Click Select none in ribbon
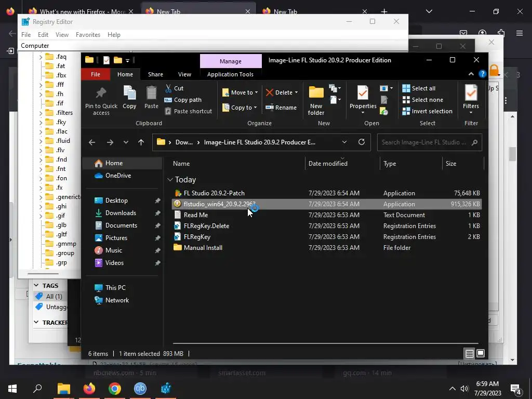The height and width of the screenshot is (399, 532). 423,100
